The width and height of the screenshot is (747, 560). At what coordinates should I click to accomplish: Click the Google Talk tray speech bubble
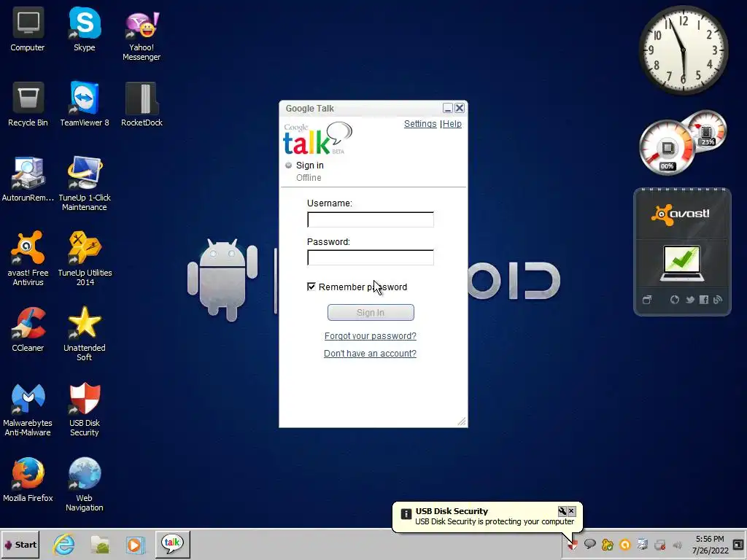click(x=589, y=544)
